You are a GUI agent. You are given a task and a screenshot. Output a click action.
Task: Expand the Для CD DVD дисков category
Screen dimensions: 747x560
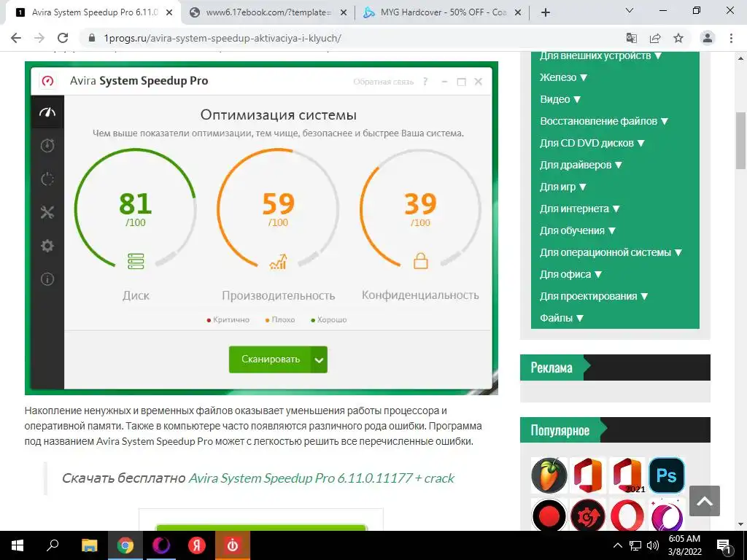pyautogui.click(x=592, y=144)
